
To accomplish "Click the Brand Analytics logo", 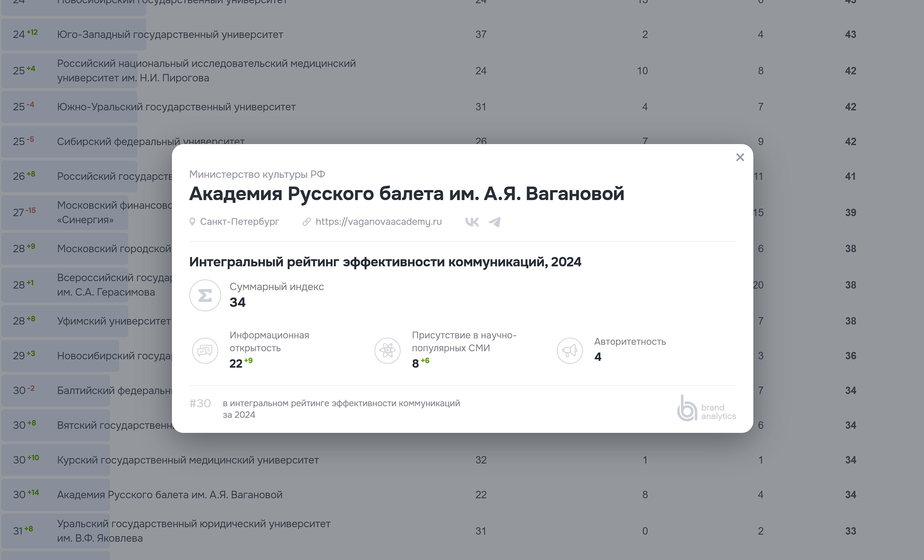I will click(x=707, y=408).
